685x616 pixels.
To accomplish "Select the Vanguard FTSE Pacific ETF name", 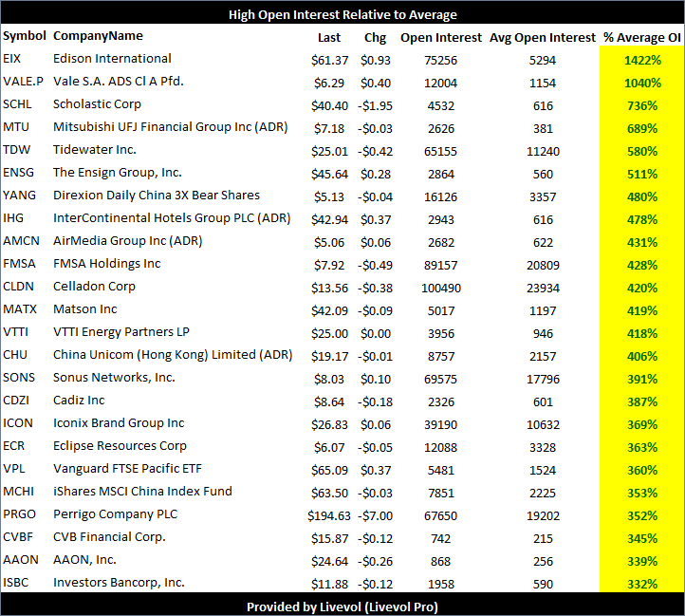I will [x=127, y=468].
